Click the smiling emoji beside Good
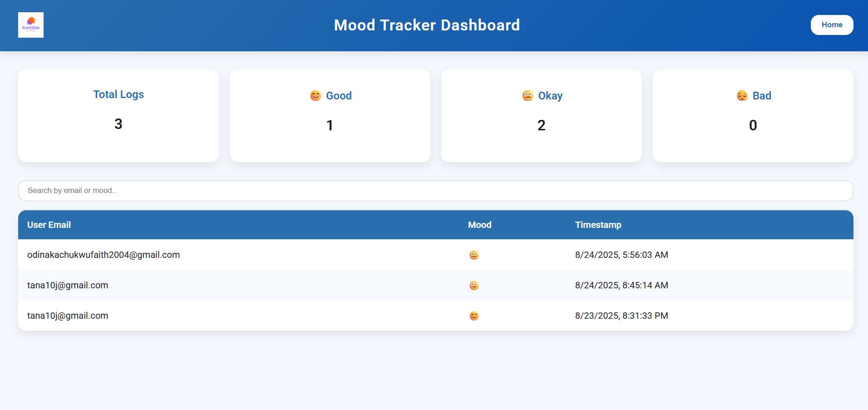Viewport: 868px width, 410px height. [x=316, y=96]
